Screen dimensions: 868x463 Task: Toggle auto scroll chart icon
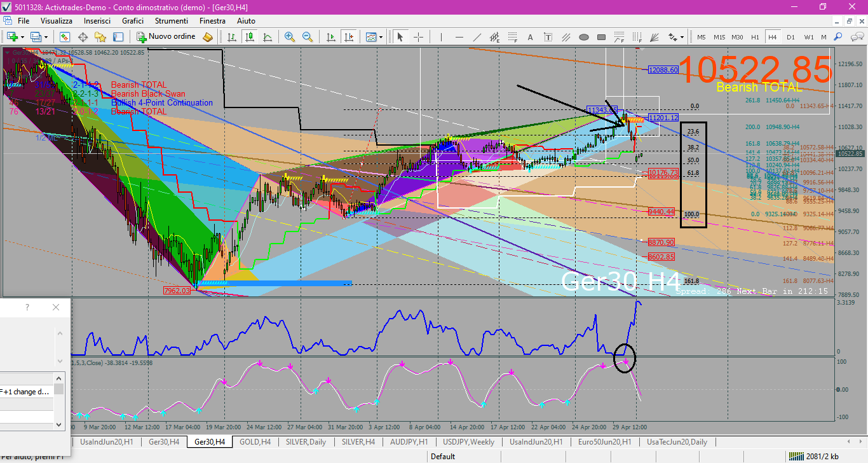click(331, 37)
